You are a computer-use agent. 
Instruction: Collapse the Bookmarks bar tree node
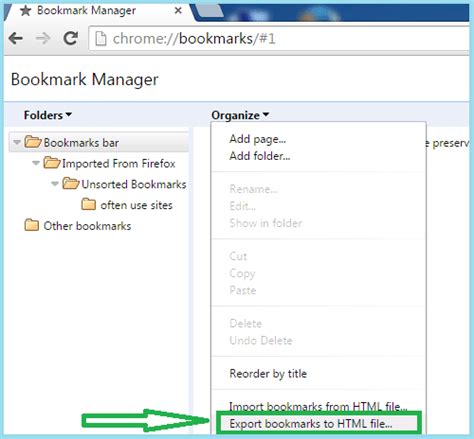point(17,142)
